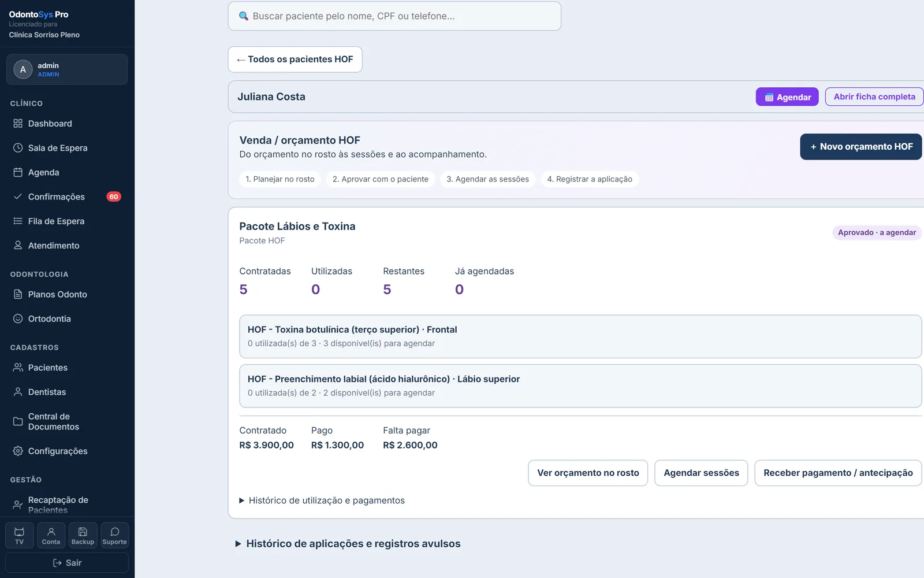Select the Preenchimento labial Lábio superior item
This screenshot has height=578, width=924.
(580, 386)
